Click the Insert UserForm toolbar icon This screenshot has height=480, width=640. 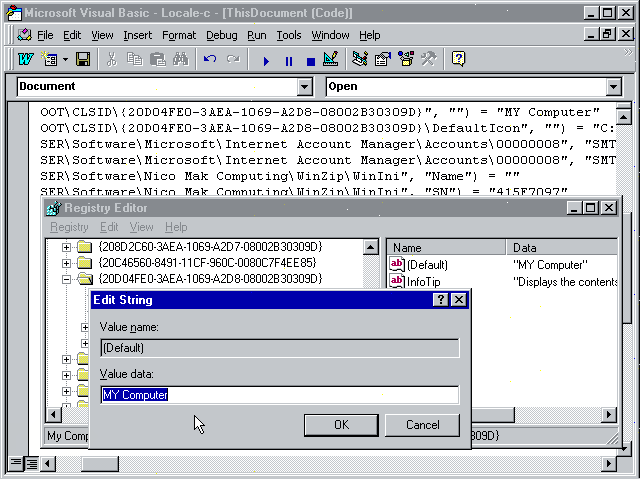(50, 60)
